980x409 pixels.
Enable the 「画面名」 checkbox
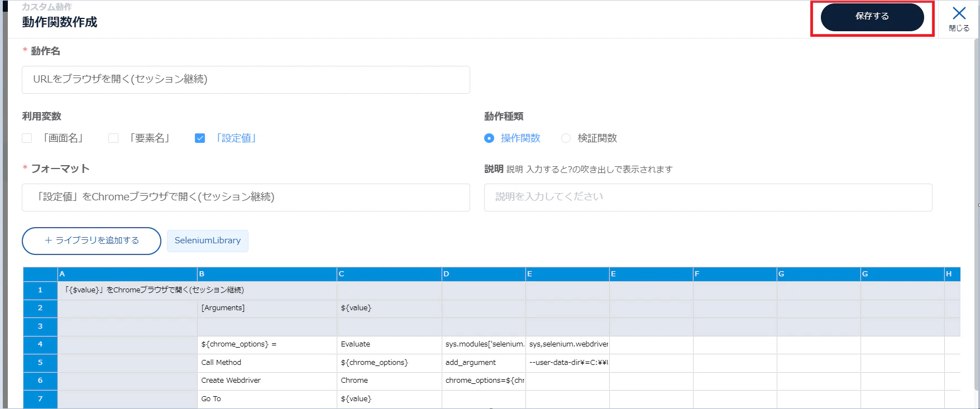[x=27, y=138]
